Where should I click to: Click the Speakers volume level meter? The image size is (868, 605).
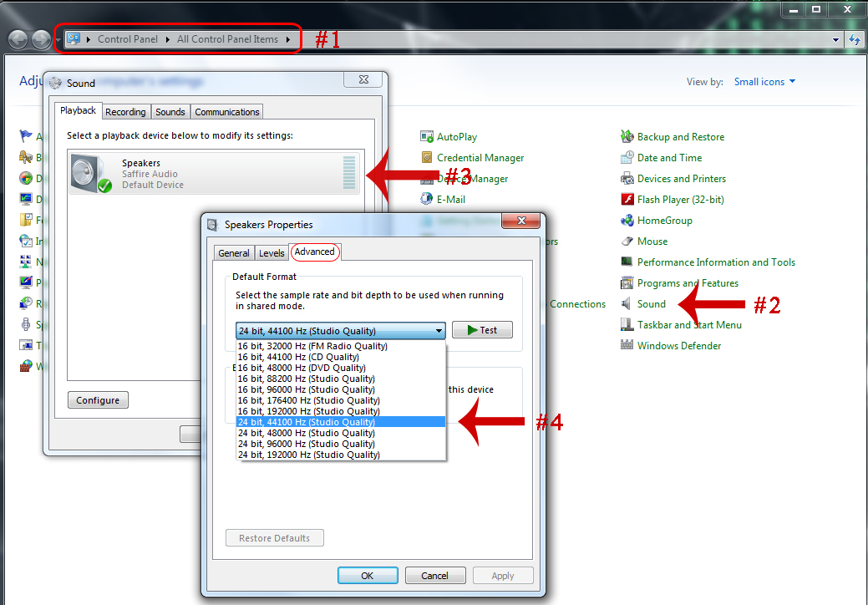[x=349, y=173]
